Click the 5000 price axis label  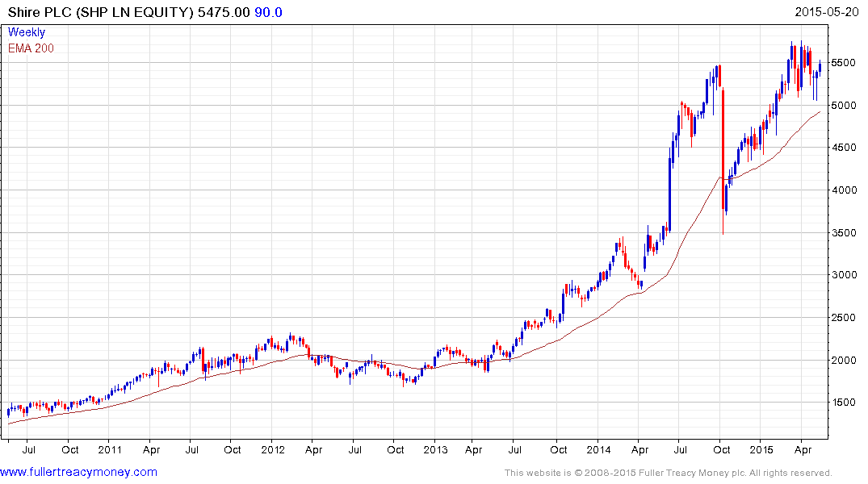(x=844, y=105)
